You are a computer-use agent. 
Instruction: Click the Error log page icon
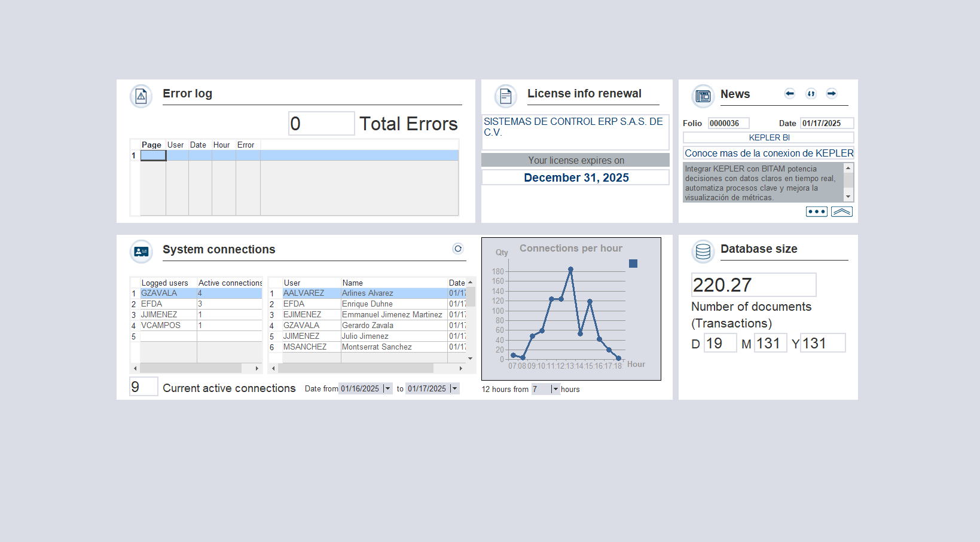pos(141,96)
